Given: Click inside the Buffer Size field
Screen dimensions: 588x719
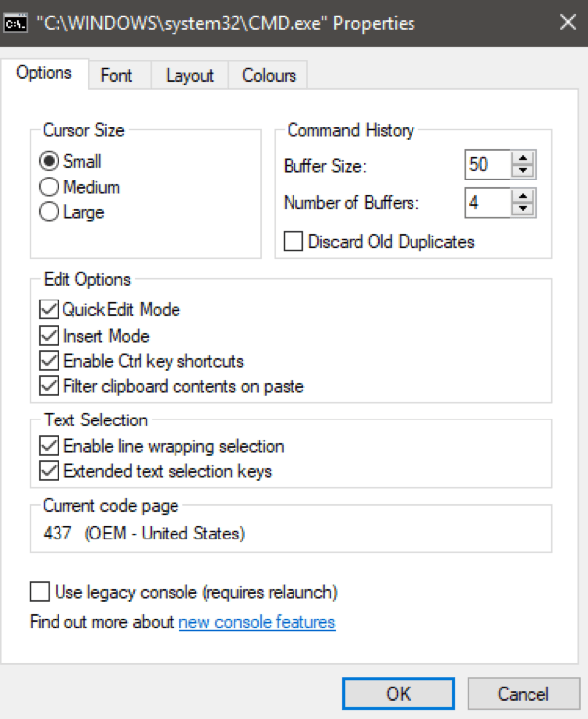Looking at the screenshot, I should tap(488, 165).
